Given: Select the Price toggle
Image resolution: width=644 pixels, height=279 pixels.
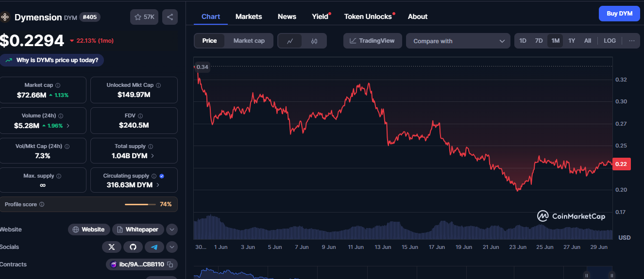Looking at the screenshot, I should pos(209,41).
